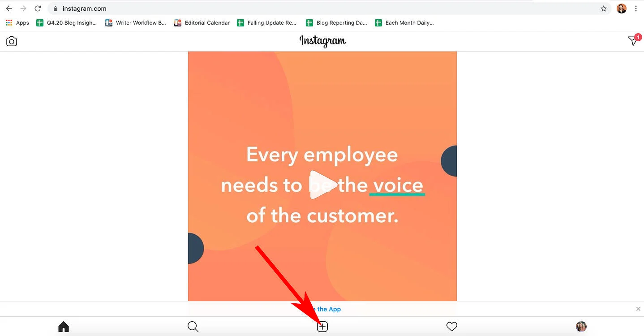Screen dimensions: 644x336
Task: Open the Instagram camera icon
Action: tap(12, 42)
